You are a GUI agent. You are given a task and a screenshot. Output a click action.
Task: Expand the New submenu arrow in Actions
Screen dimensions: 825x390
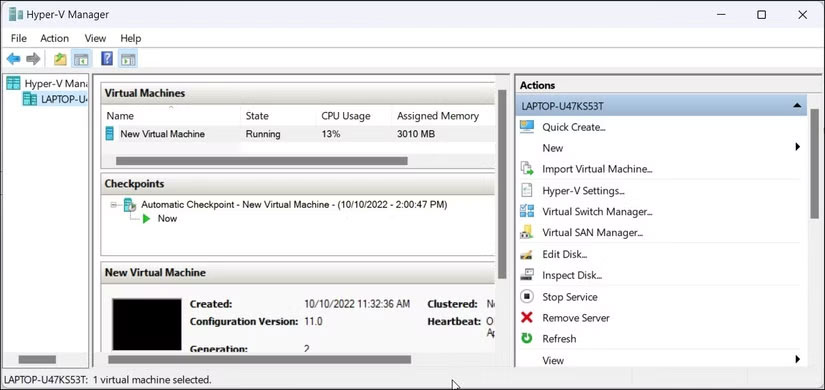[798, 147]
